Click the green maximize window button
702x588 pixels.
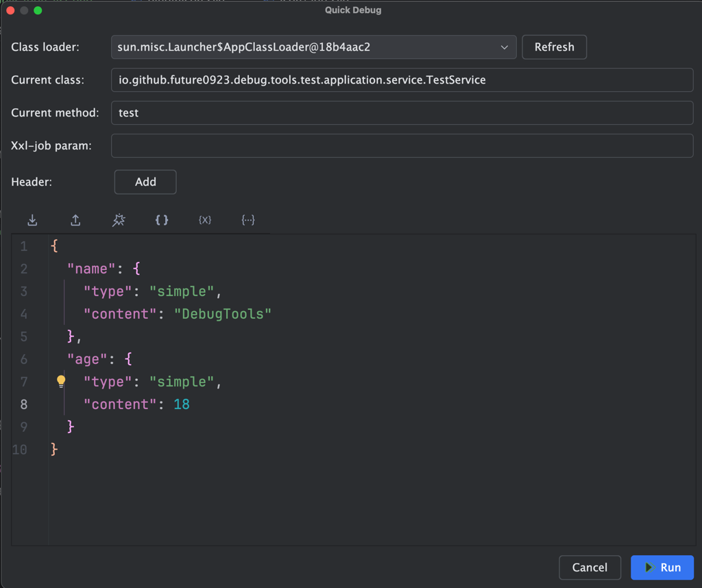38,10
